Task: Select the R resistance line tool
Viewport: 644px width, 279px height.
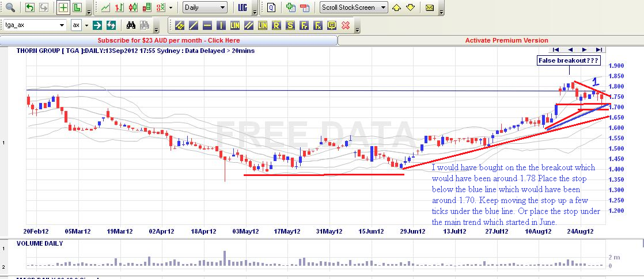Action: pyautogui.click(x=276, y=25)
